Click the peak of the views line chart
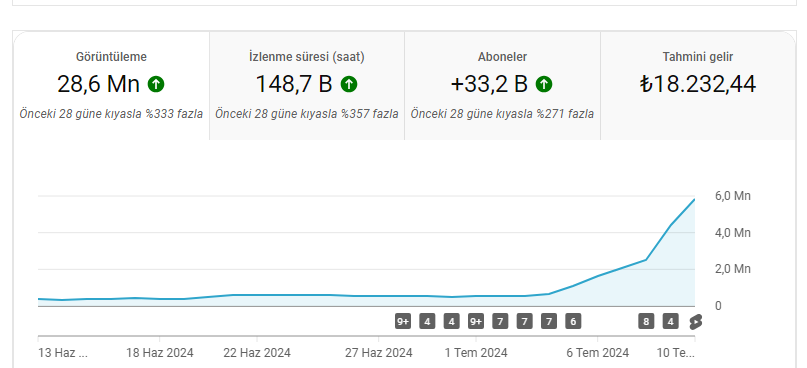 pos(694,200)
